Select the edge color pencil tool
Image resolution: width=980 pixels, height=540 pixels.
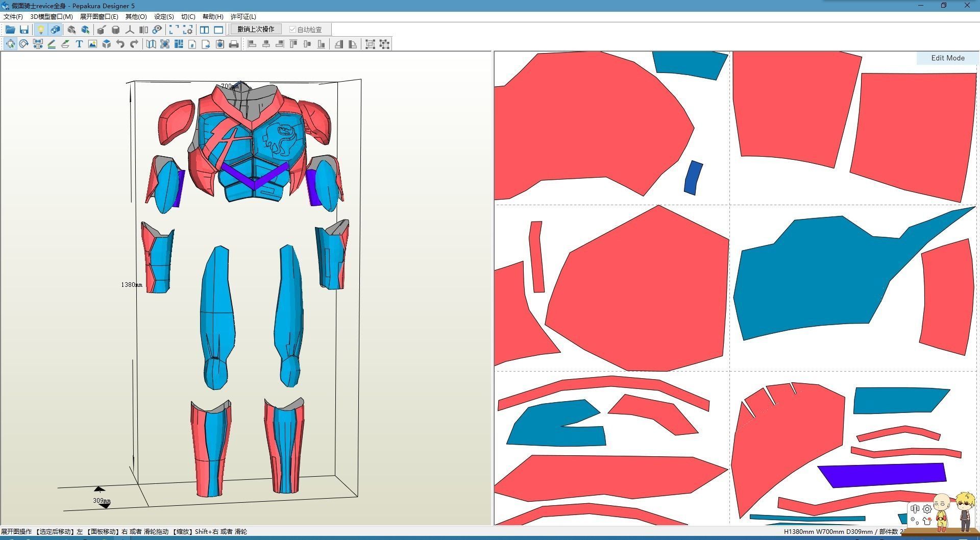point(52,44)
